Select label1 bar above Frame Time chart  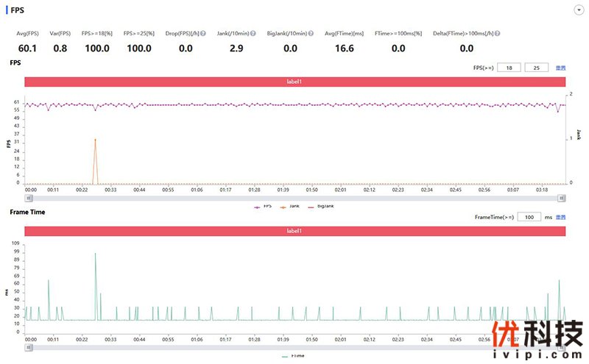[x=294, y=231]
